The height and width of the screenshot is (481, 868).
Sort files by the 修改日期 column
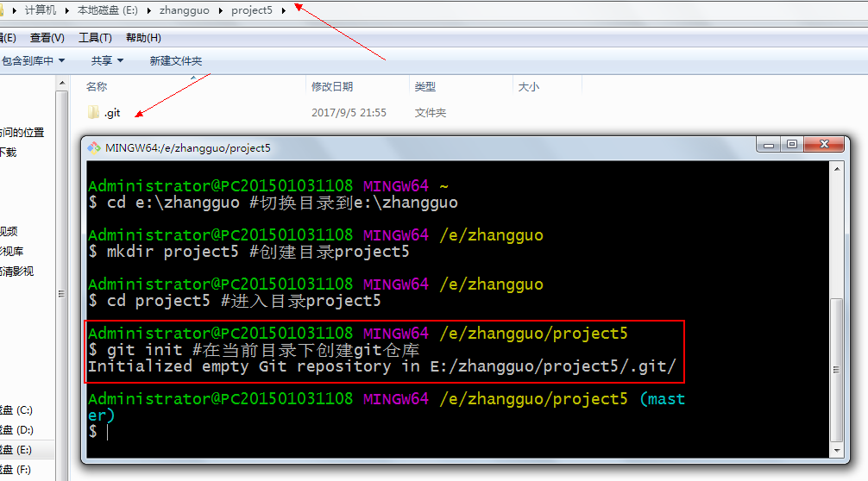coord(332,86)
